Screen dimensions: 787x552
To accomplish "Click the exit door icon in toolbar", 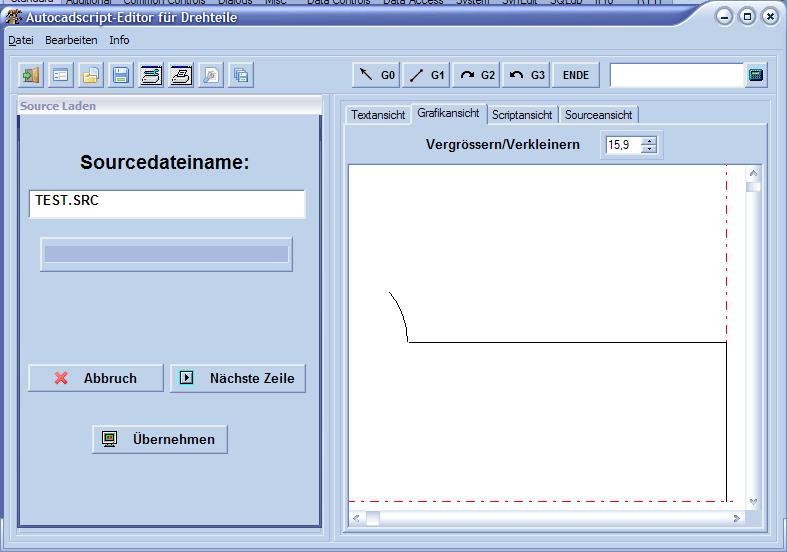I will (x=31, y=75).
